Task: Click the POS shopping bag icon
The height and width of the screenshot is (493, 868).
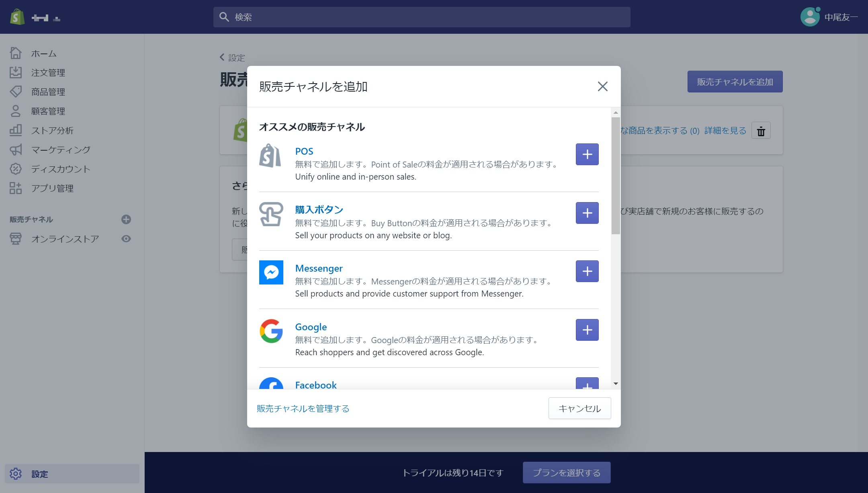Action: point(271,155)
